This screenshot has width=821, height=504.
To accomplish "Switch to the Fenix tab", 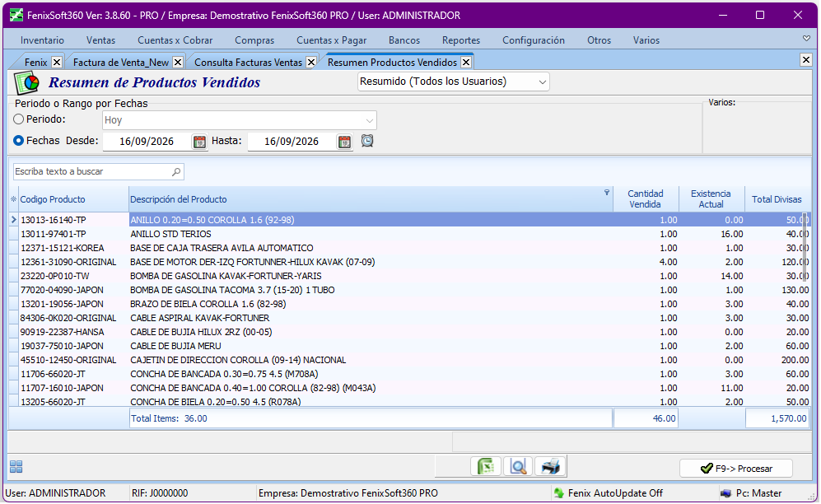I will (35, 63).
